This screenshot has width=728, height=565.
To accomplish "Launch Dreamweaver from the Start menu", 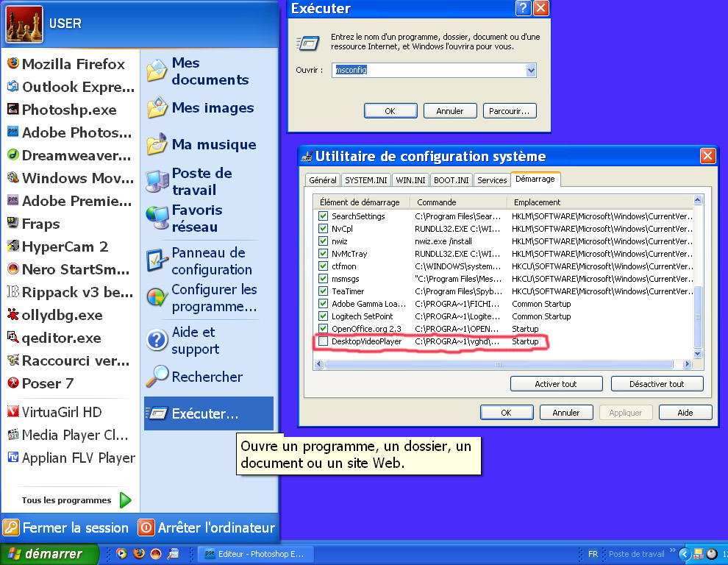I will click(x=69, y=155).
